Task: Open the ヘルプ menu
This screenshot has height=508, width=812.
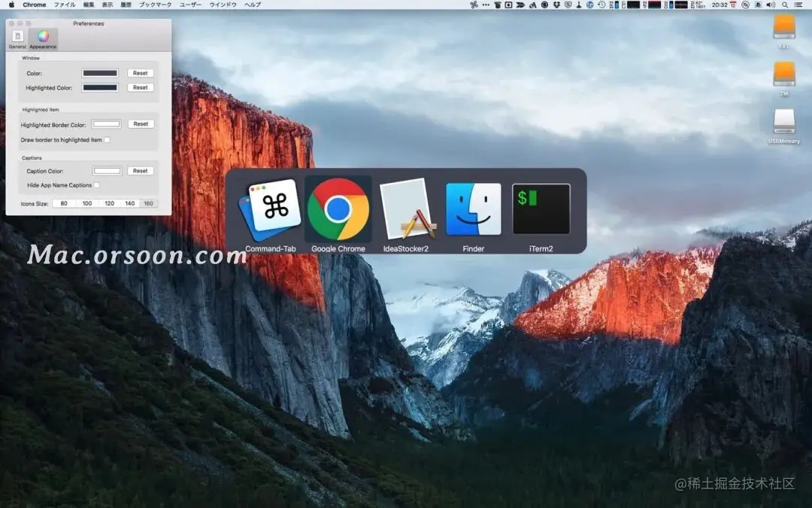Action: pos(253,5)
